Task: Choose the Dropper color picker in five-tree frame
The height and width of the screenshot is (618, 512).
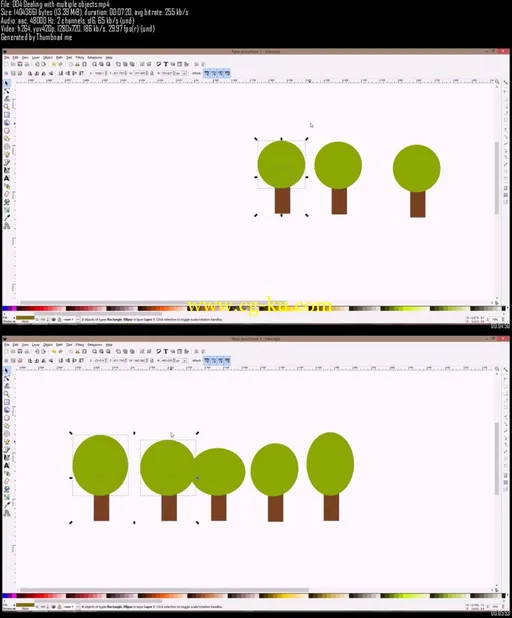Action: pos(7,505)
